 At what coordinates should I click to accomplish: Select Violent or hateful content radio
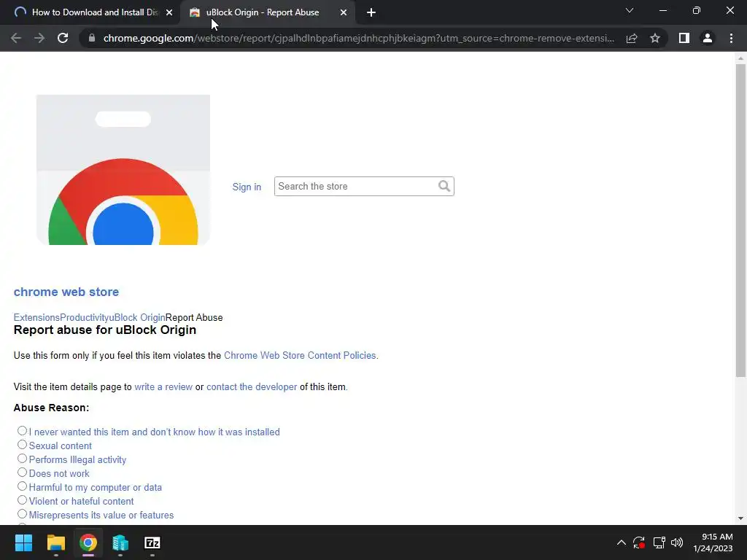click(x=22, y=500)
